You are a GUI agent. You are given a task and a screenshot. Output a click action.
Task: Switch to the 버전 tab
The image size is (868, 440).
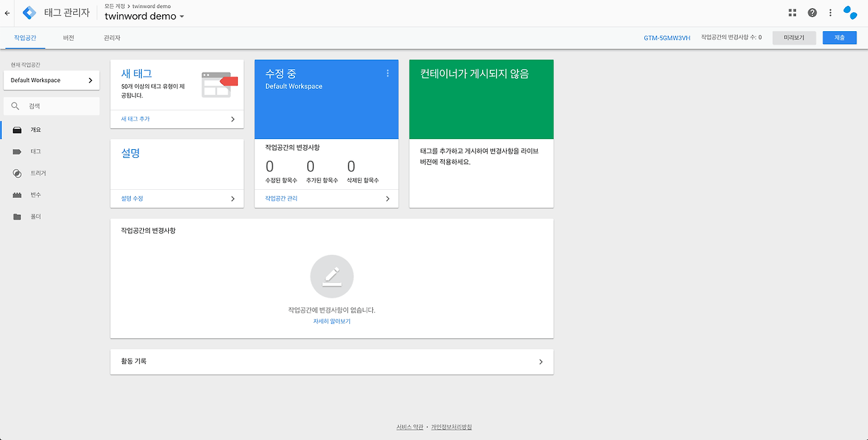[68, 39]
